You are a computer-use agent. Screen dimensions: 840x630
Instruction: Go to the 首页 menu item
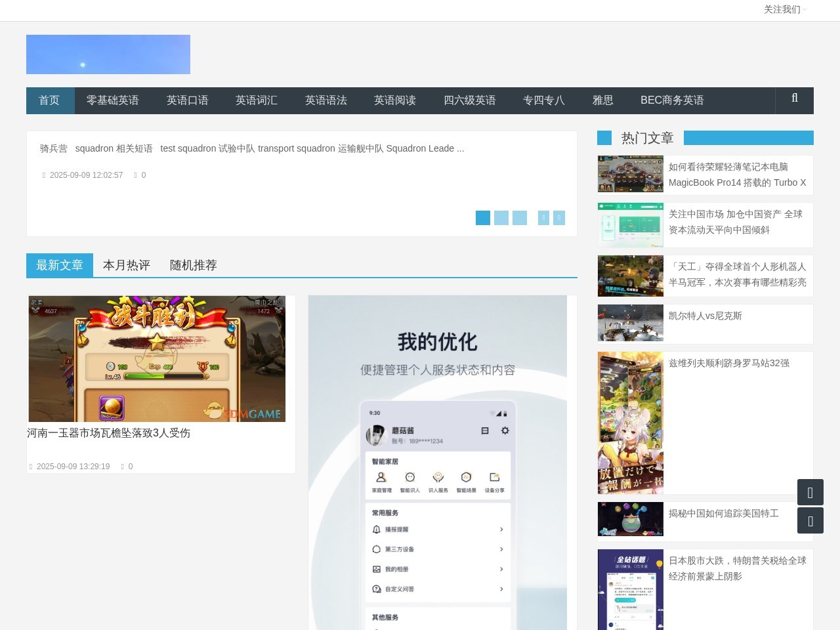pyautogui.click(x=50, y=100)
